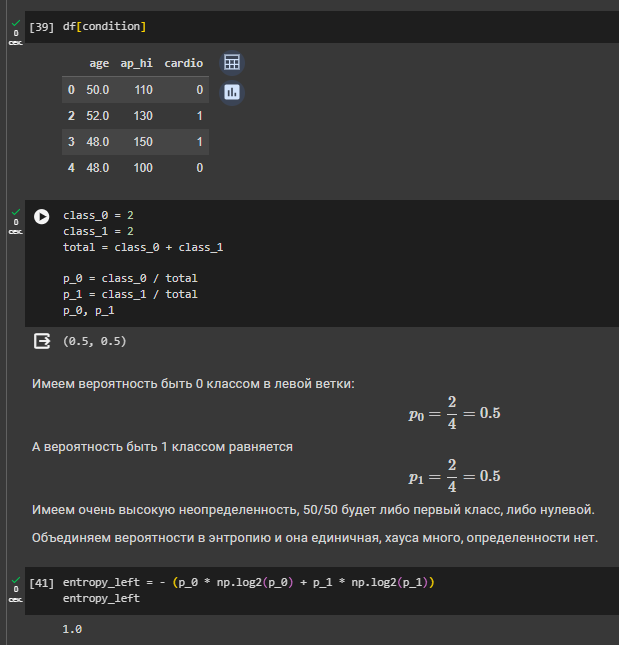The height and width of the screenshot is (645, 619).
Task: Click paragraph 'Имеем очень высокую неопределенность'
Action: pyautogui.click(x=313, y=510)
